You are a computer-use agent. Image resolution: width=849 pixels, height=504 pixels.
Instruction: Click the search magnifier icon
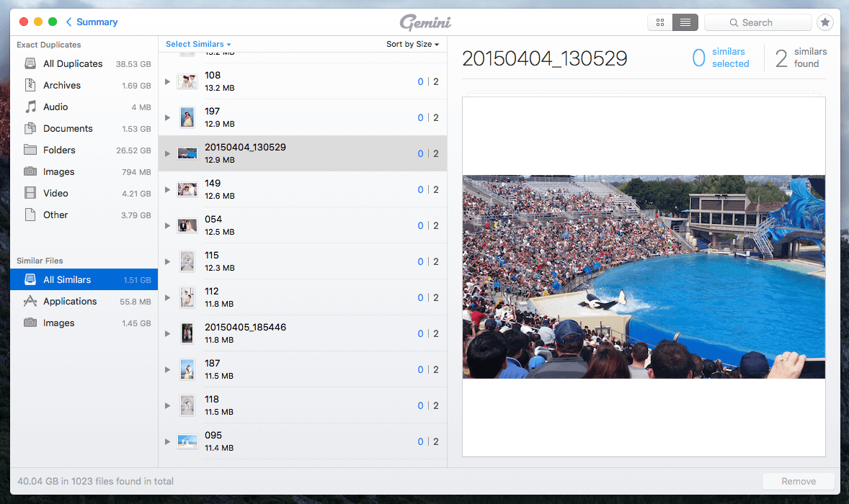734,23
